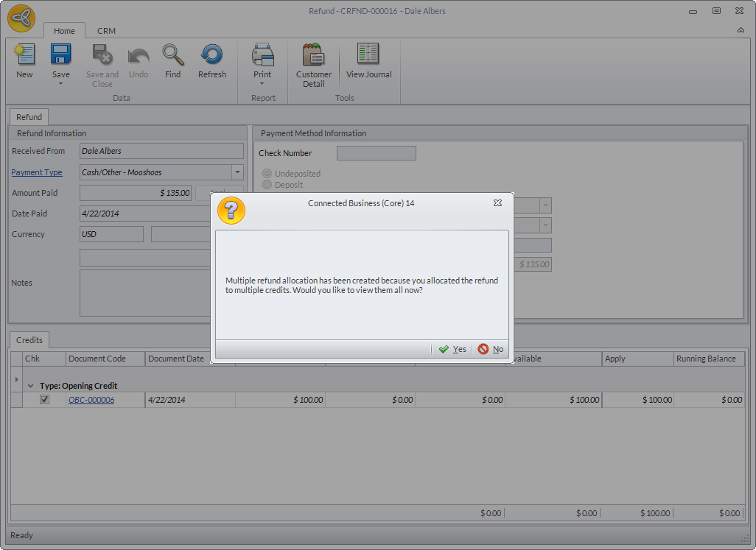Open the View Journal tool
The width and height of the screenshot is (756, 550).
368,56
